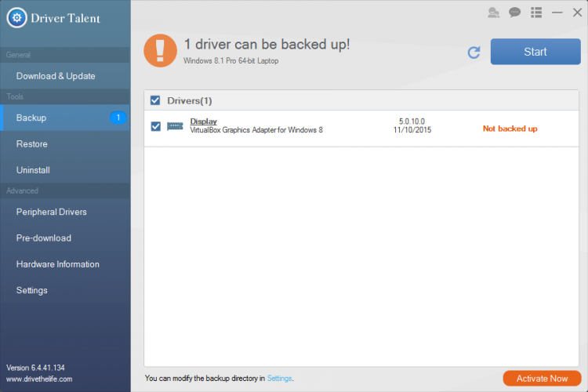
Task: Click VirtualBox Graphics Adapter for Windows 8
Action: (x=256, y=130)
